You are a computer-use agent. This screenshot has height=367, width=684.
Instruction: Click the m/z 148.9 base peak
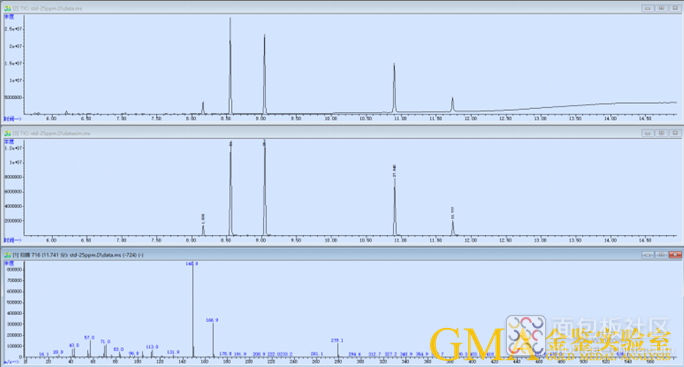(193, 310)
